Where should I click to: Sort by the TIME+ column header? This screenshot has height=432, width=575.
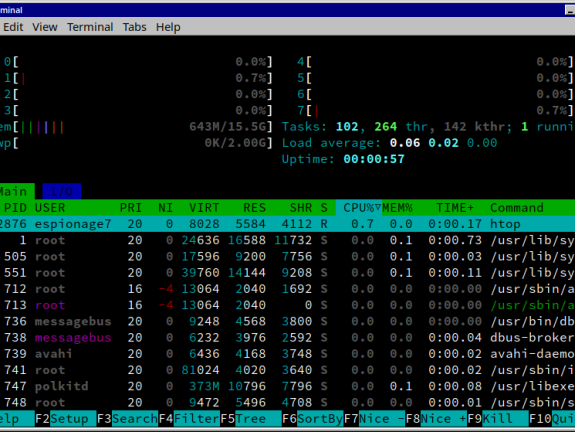pyautogui.click(x=455, y=208)
